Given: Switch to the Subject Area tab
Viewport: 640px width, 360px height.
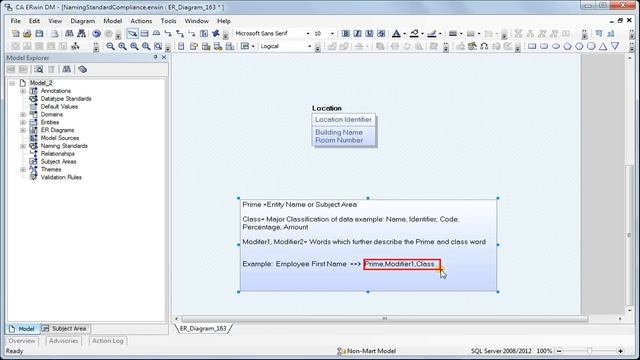Looking at the screenshot, I should 65,329.
